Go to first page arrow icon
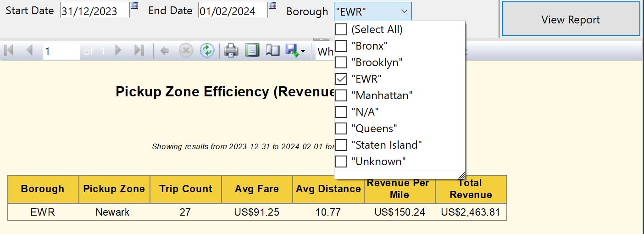The width and height of the screenshot is (644, 234). point(8,50)
